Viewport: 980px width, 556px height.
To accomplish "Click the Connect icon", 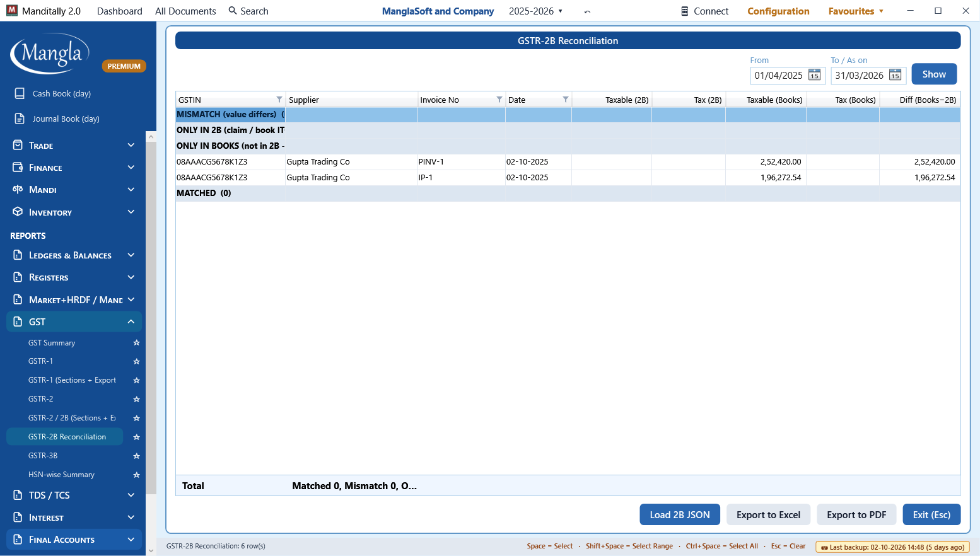I will point(685,11).
